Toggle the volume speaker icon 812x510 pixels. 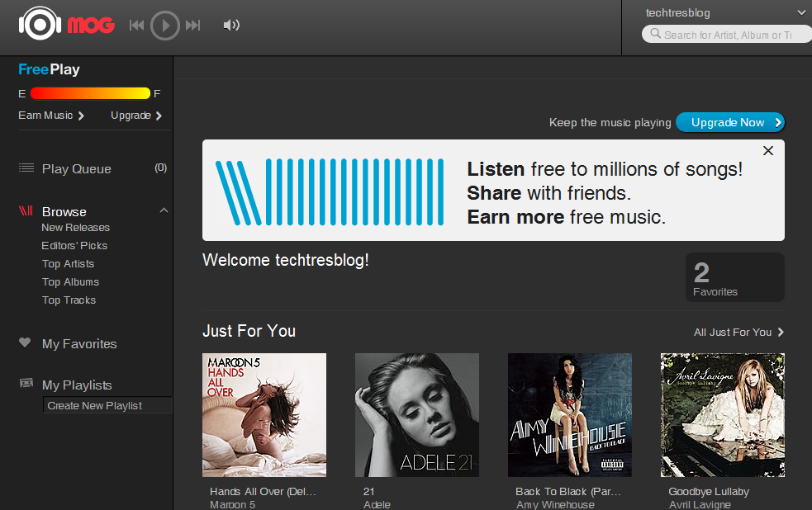tap(231, 25)
